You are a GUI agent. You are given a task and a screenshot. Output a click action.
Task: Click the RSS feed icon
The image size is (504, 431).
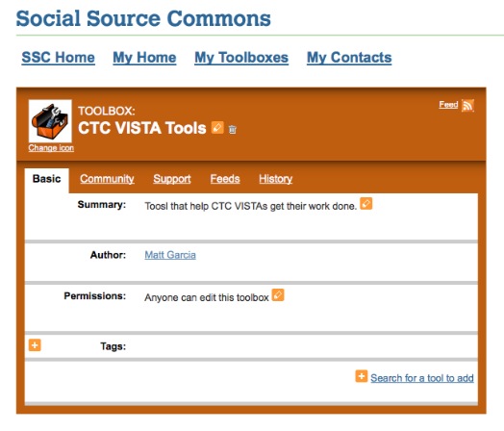pyautogui.click(x=467, y=106)
